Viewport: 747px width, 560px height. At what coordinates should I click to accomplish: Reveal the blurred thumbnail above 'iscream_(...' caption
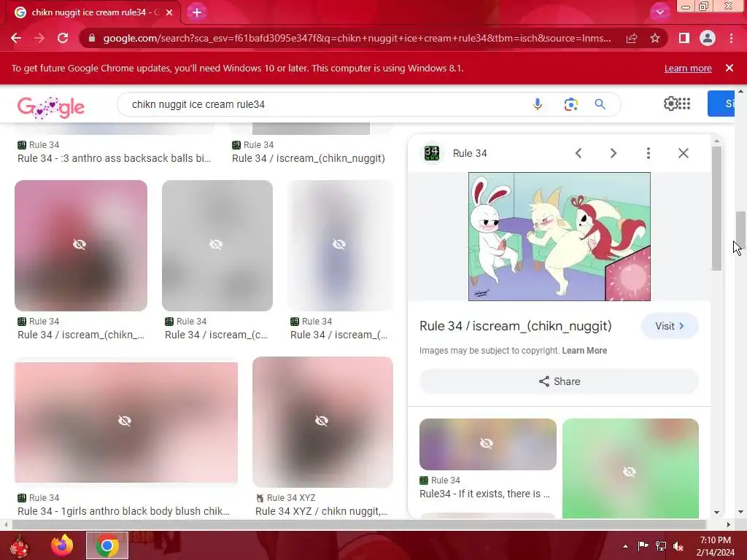340,246
